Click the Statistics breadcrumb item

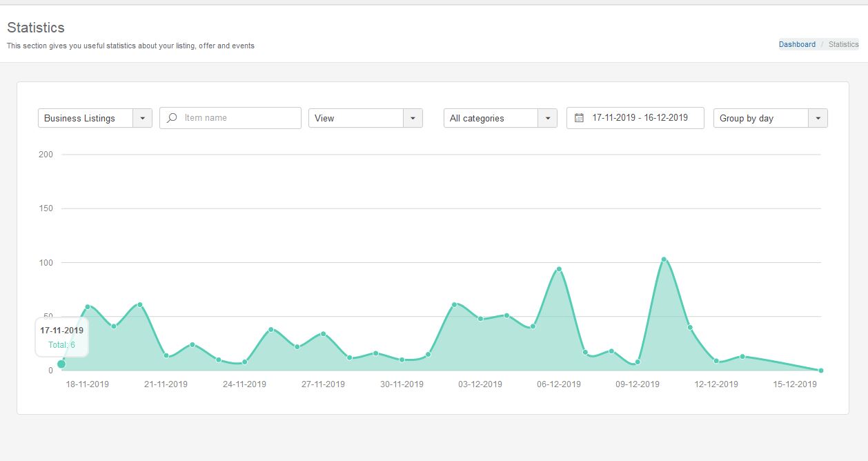click(x=843, y=44)
